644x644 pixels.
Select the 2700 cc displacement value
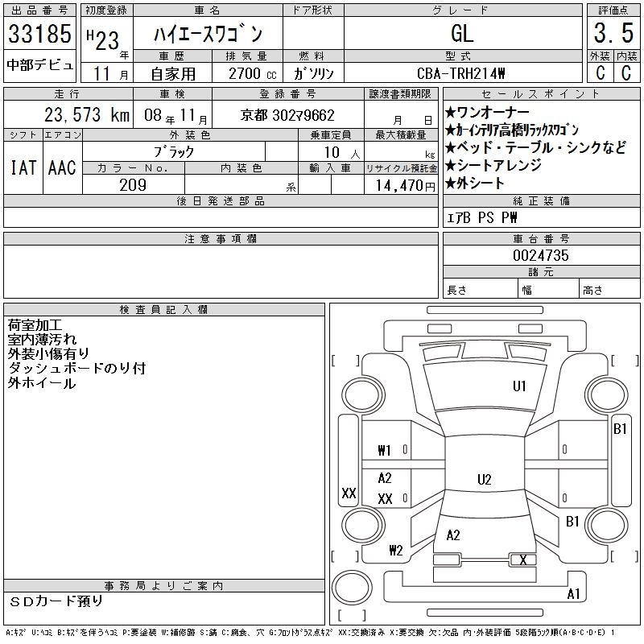tap(253, 73)
